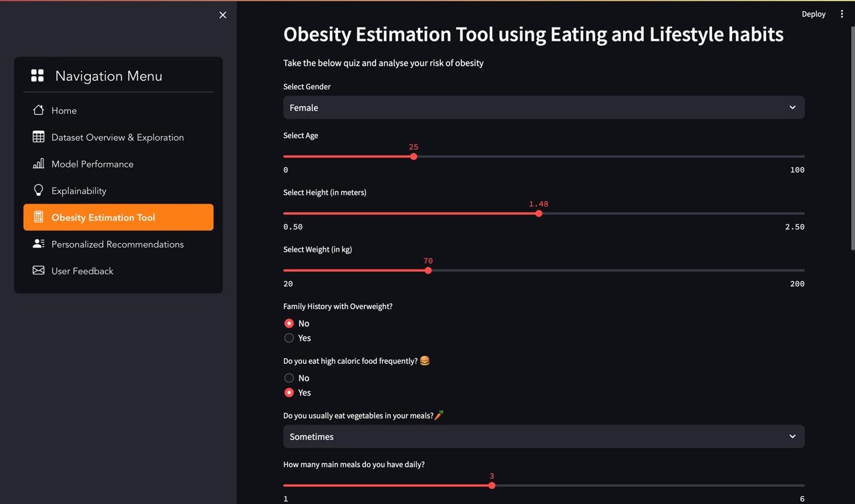The image size is (855, 504).
Task: Open the vegetables frequency dropdown
Action: tap(543, 437)
